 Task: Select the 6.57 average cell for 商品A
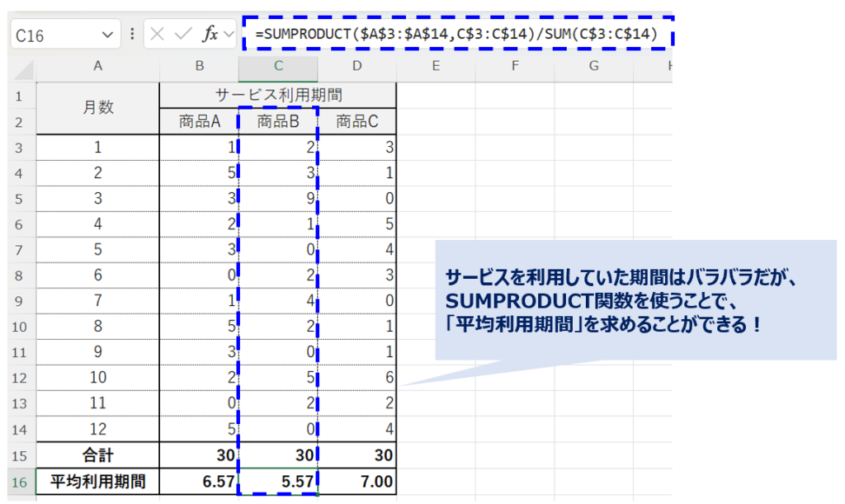pos(200,482)
